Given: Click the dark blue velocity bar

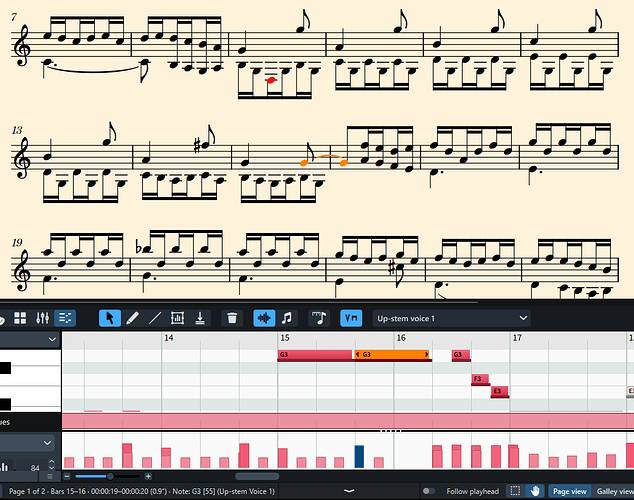Looking at the screenshot, I should point(359,456).
